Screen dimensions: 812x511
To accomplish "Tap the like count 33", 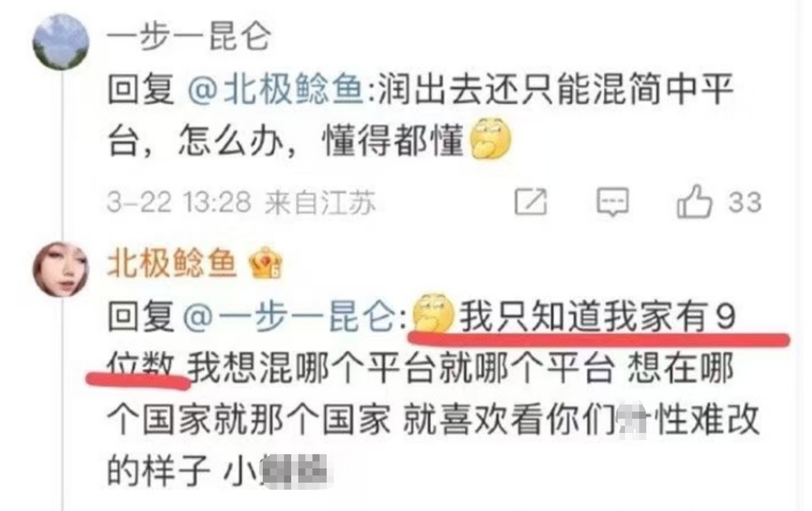I will (x=745, y=202).
